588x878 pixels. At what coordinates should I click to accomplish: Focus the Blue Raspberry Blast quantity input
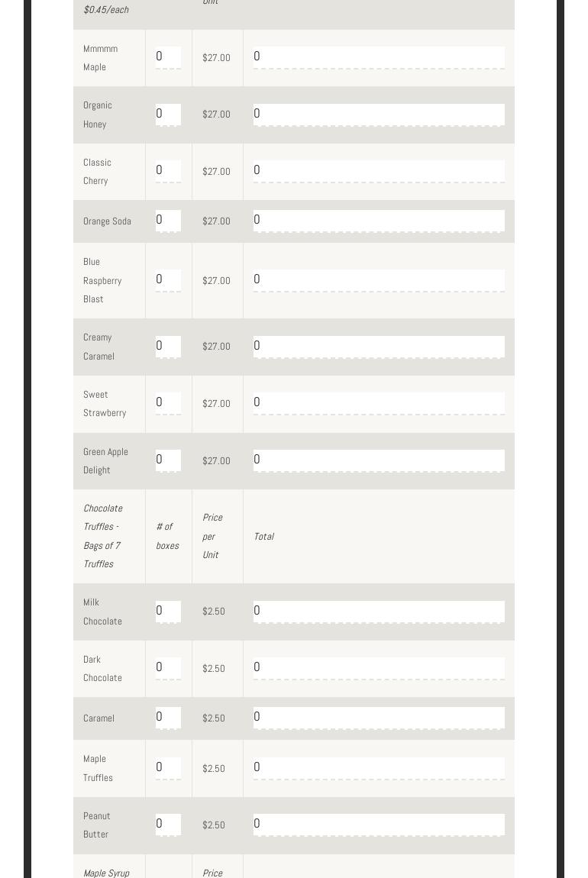point(168,280)
